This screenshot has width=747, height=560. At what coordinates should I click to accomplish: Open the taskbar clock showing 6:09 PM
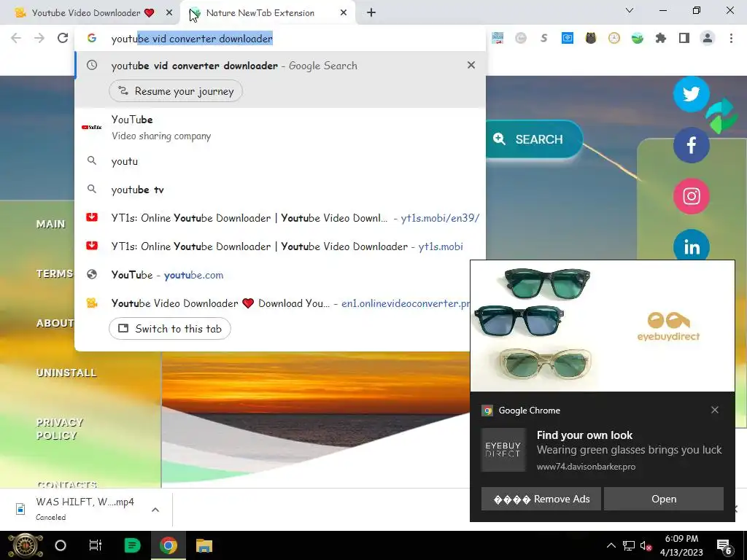click(x=681, y=545)
